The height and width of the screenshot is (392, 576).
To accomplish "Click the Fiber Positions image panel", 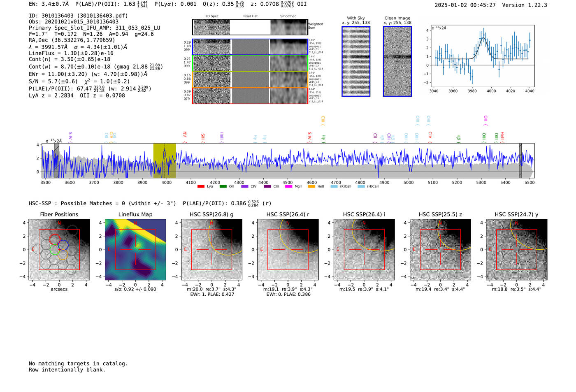I will point(59,250).
